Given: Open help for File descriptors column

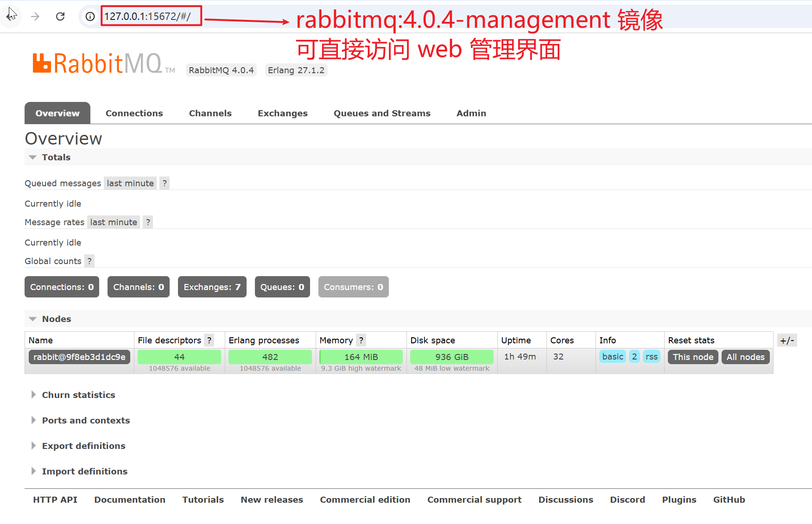Looking at the screenshot, I should pos(209,340).
